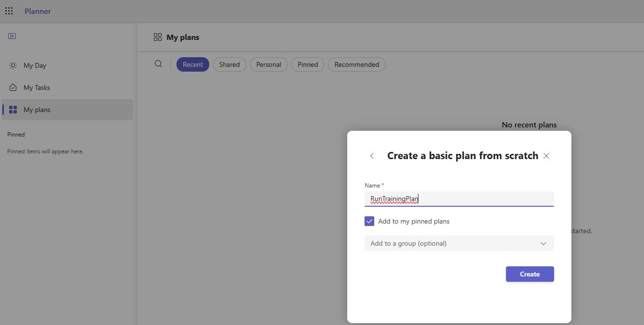Select the Pinned filter pill
Image resolution: width=644 pixels, height=325 pixels.
click(x=308, y=64)
